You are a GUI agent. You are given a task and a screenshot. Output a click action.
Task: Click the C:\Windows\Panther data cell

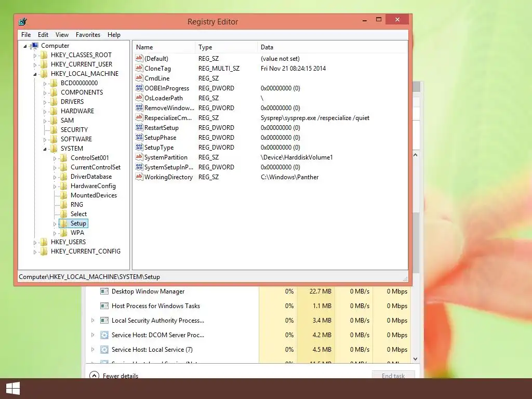click(289, 177)
